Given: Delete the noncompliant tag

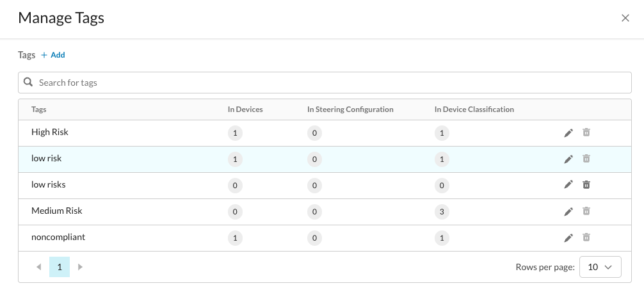Looking at the screenshot, I should (586, 237).
